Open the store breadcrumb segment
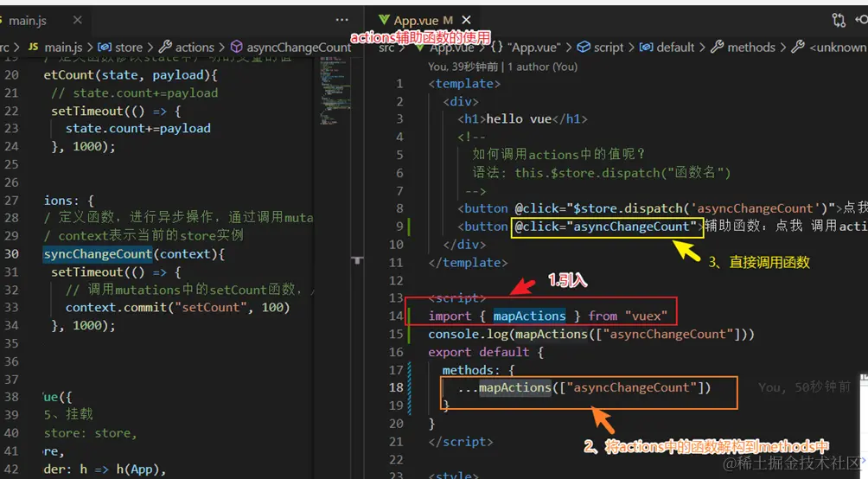This screenshot has width=868, height=479. tap(129, 48)
